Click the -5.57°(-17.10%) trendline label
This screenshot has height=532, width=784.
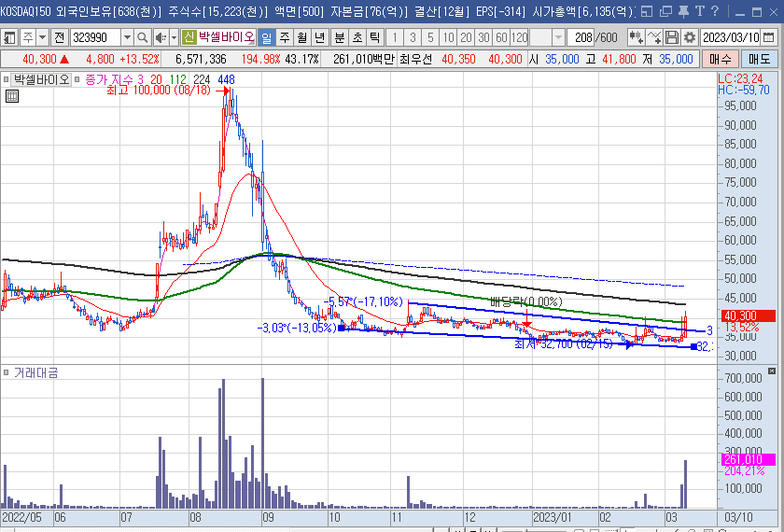tap(363, 301)
